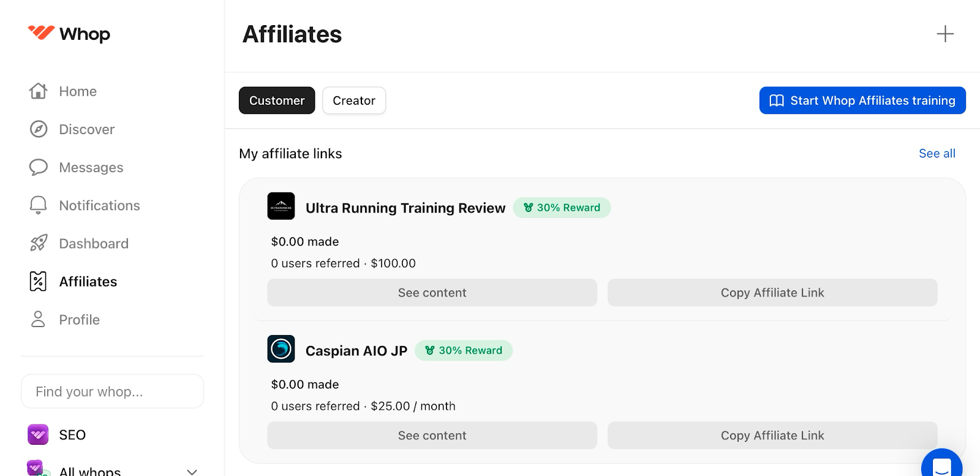980x476 pixels.
Task: Open the Home icon in sidebar
Action: (x=38, y=91)
